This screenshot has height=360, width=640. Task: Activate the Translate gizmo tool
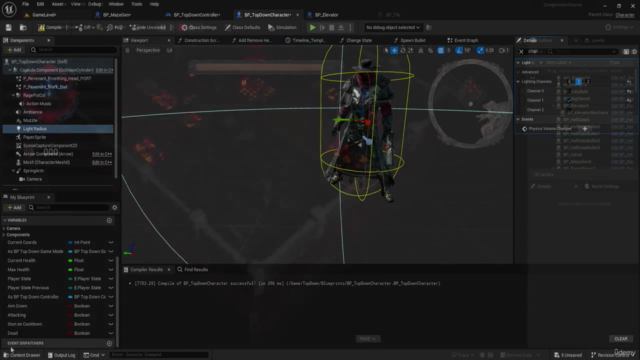coord(394,50)
